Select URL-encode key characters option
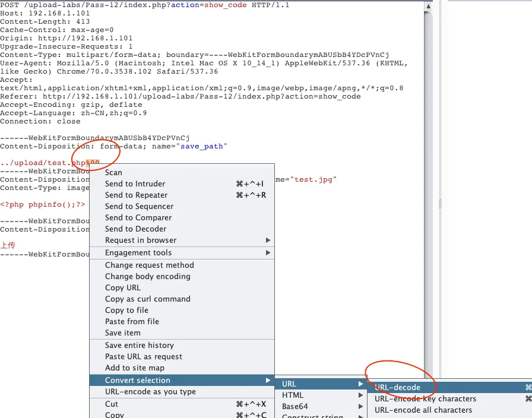 425,399
